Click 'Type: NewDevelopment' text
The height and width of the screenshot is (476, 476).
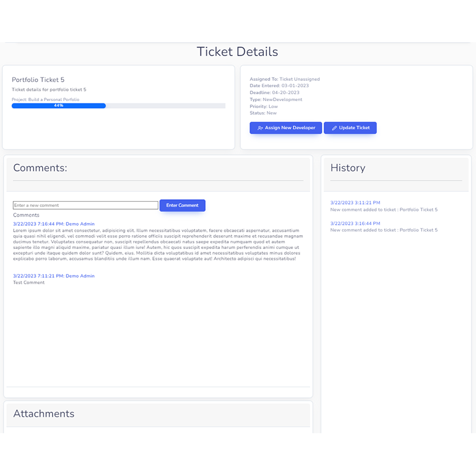pos(276,99)
